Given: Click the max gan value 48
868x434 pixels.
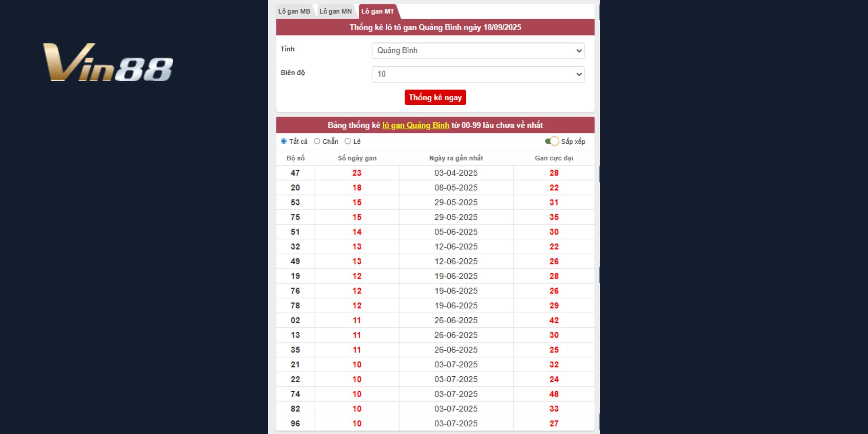Looking at the screenshot, I should [x=554, y=394].
